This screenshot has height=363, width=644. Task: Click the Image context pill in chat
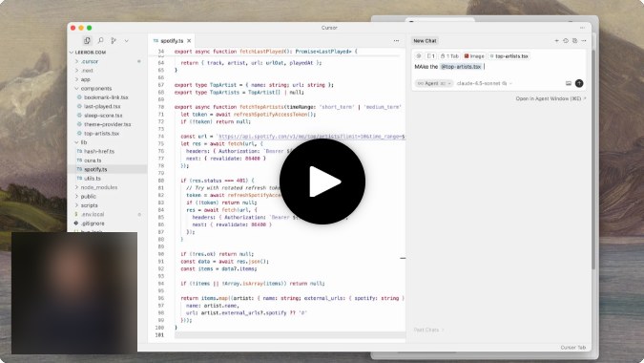474,56
